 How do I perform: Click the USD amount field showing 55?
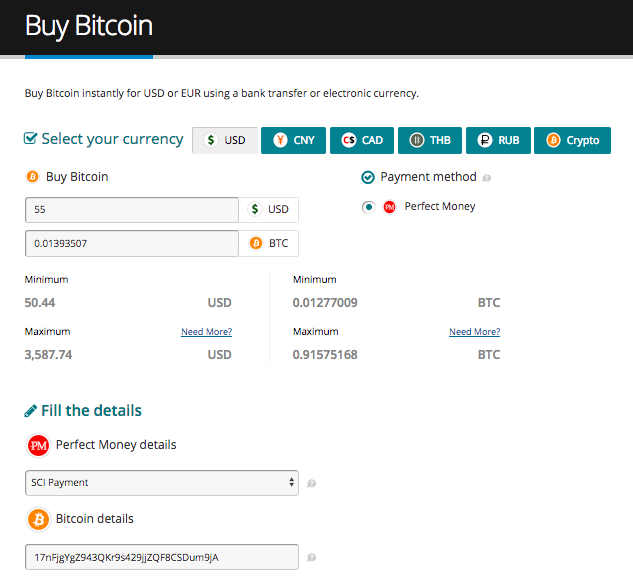pos(132,209)
